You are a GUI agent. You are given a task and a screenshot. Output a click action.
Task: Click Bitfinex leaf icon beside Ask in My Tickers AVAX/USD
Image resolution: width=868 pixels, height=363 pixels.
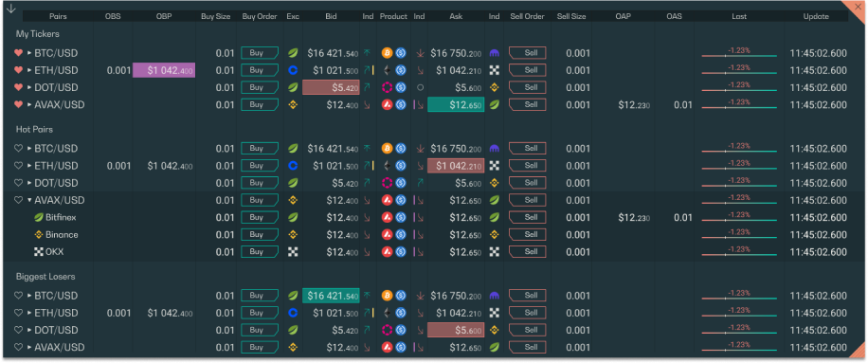pyautogui.click(x=495, y=105)
